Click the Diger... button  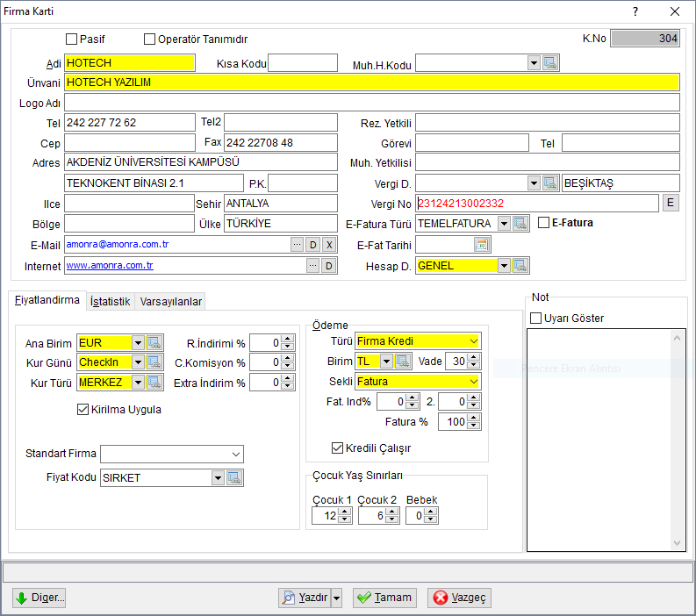click(39, 598)
